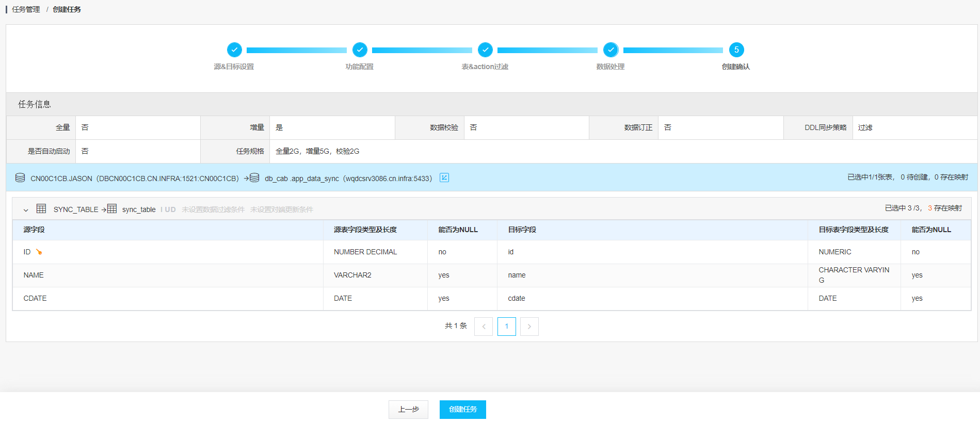The height and width of the screenshot is (422, 980).
Task: Click the 任务规格 value 全量2G，增量5G，校验2G
Action: click(317, 151)
